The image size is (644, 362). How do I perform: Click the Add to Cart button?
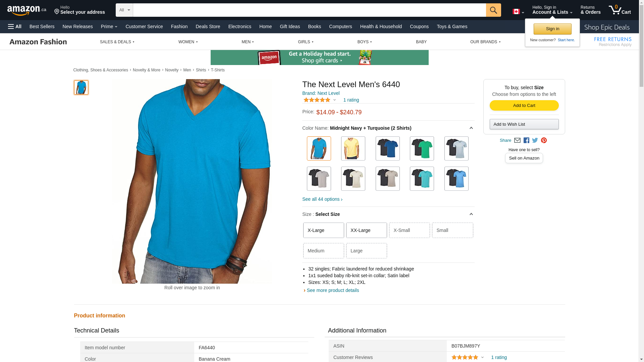pyautogui.click(x=524, y=106)
